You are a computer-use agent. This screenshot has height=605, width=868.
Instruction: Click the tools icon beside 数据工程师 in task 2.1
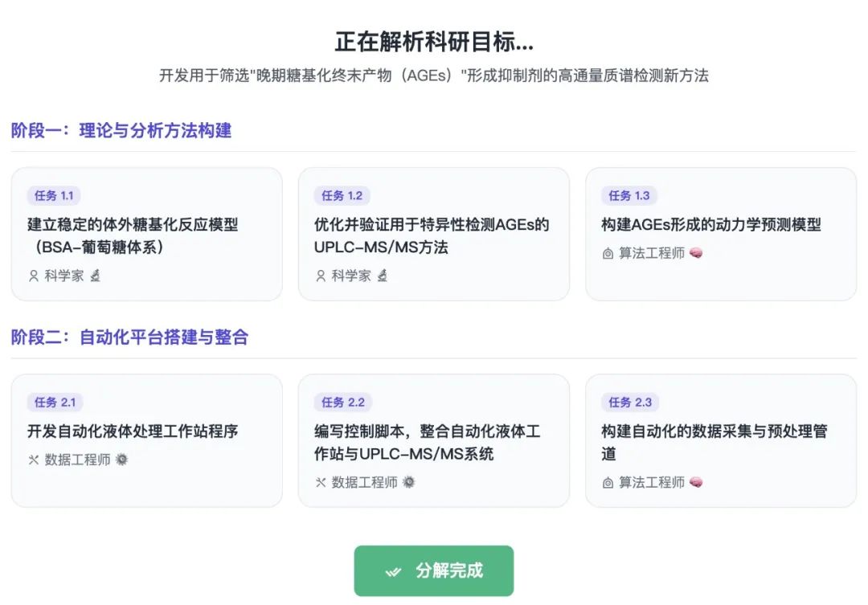pos(34,460)
